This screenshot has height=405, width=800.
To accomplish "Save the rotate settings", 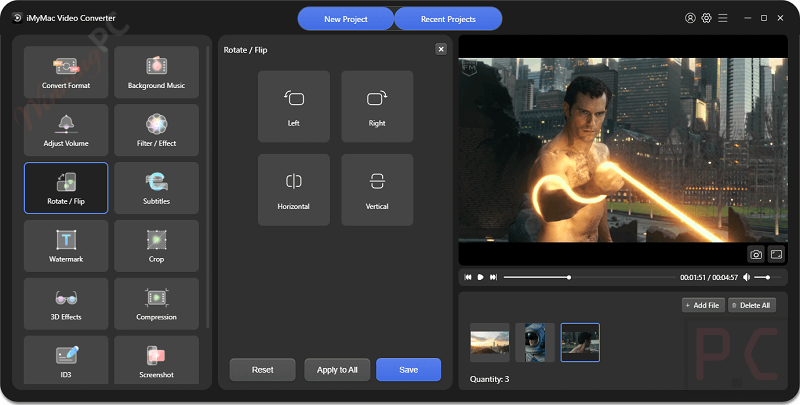I will tap(409, 370).
